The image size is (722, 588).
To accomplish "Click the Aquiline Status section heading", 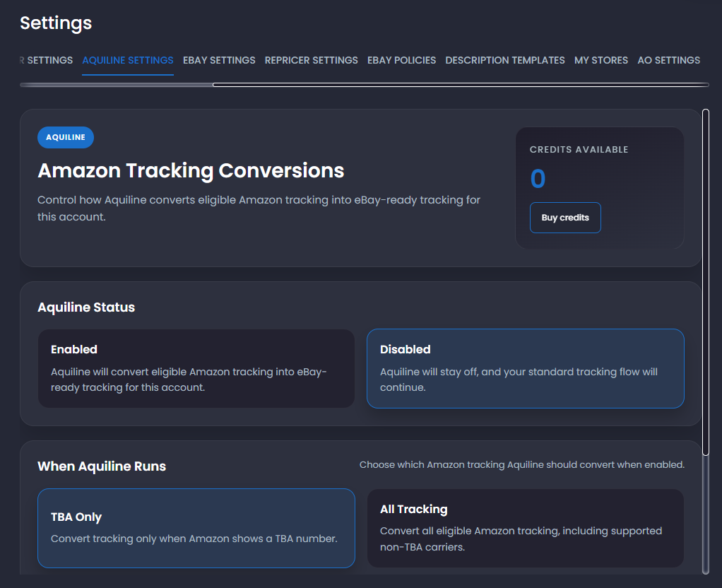I will [x=86, y=307].
